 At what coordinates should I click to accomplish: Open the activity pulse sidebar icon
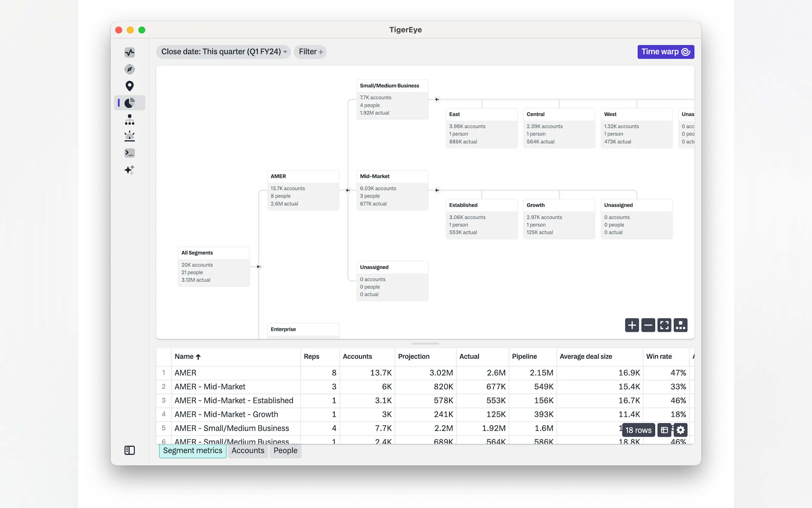[129, 52]
